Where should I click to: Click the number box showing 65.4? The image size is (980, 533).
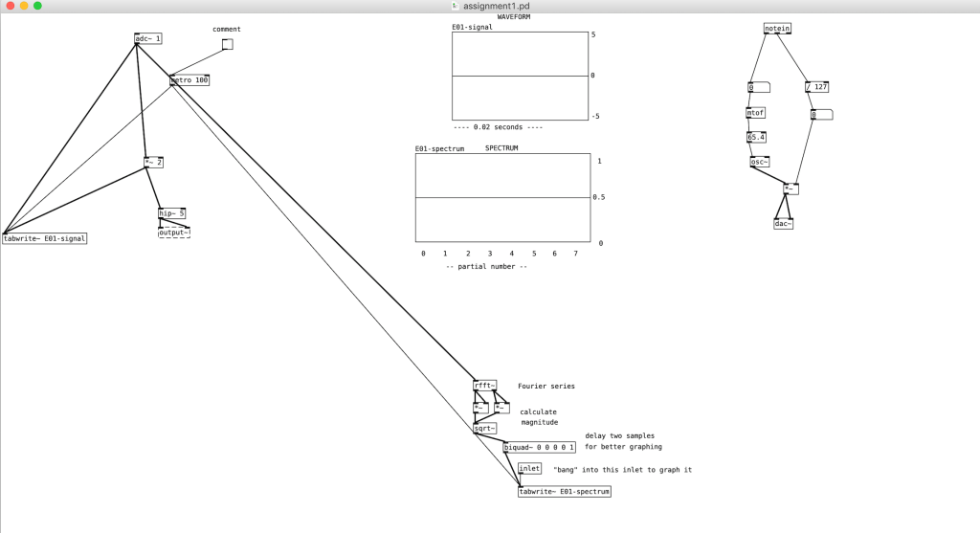(x=757, y=137)
